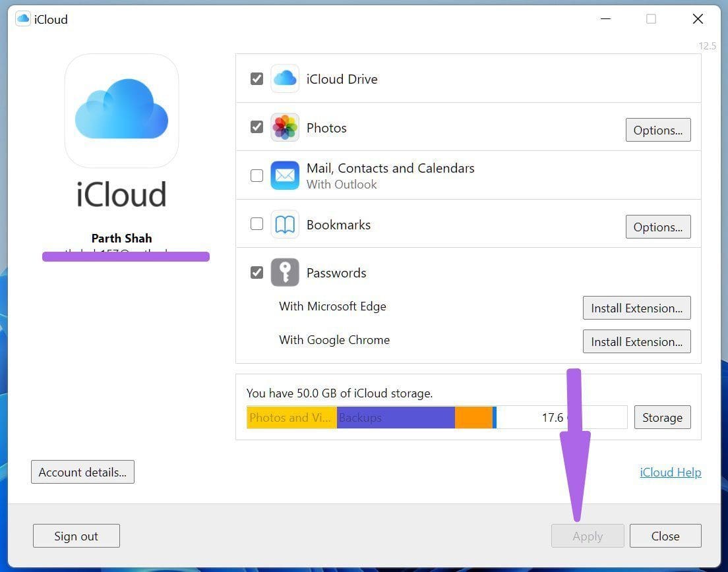Click the 'With Microsoft Edge' label
The image size is (728, 572).
pos(332,306)
